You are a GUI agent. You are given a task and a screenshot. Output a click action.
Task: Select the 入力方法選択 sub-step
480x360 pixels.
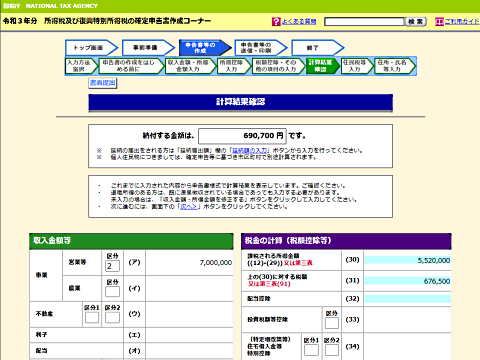click(81, 66)
